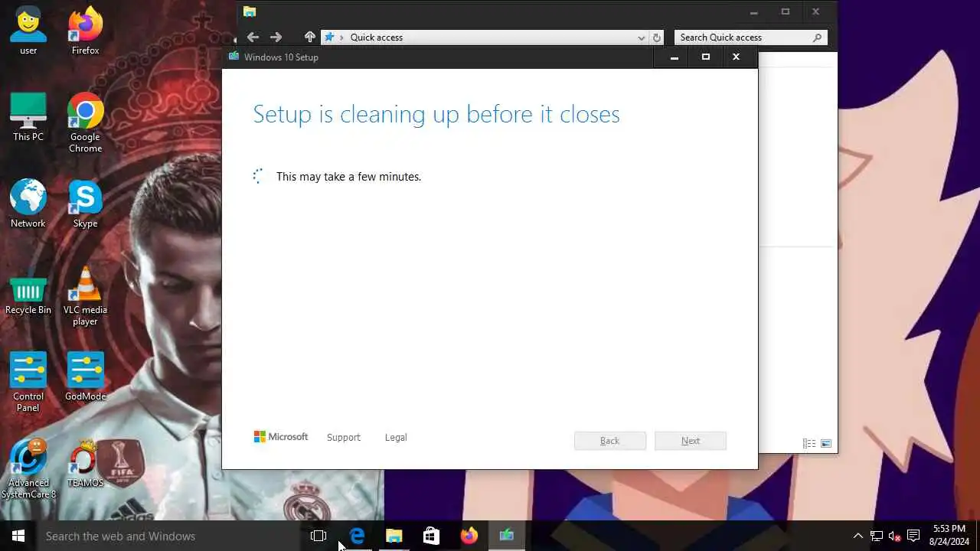Show hidden system tray icons
The image size is (980, 551).
857,536
